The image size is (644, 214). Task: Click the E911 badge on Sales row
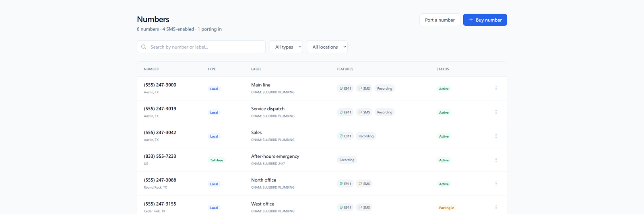coord(345,136)
